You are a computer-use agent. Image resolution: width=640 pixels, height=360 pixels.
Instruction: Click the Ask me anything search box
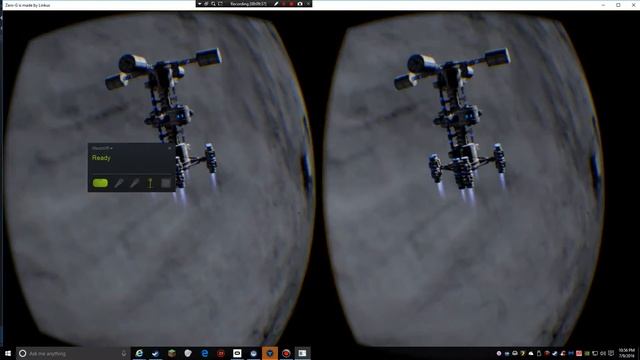coord(73,353)
